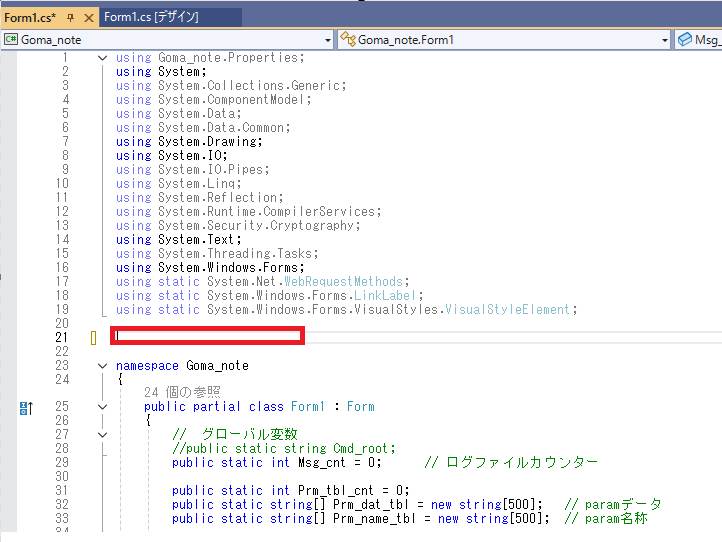Click the class icon beside Goma_note.Form1
Screen dimensions: 722x542
[348, 40]
